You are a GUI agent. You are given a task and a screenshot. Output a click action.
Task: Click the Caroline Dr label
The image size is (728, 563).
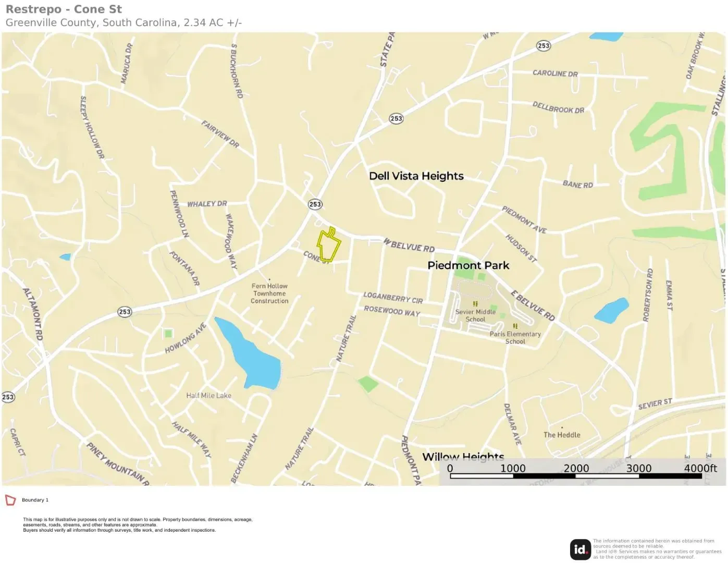[x=555, y=74]
